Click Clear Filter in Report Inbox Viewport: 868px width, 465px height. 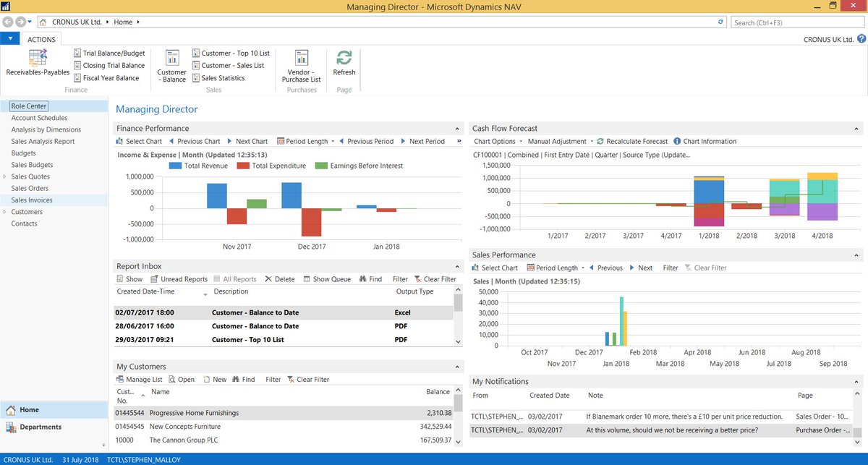coord(435,278)
